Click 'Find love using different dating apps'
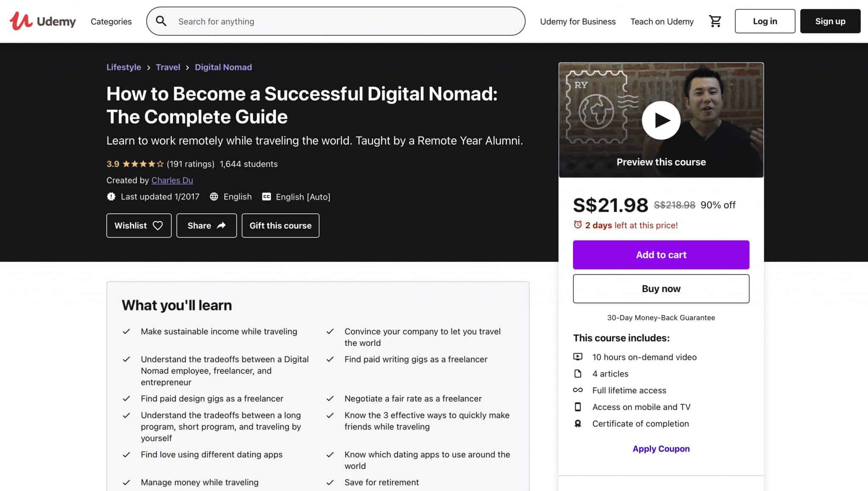The height and width of the screenshot is (491, 868). 211,455
